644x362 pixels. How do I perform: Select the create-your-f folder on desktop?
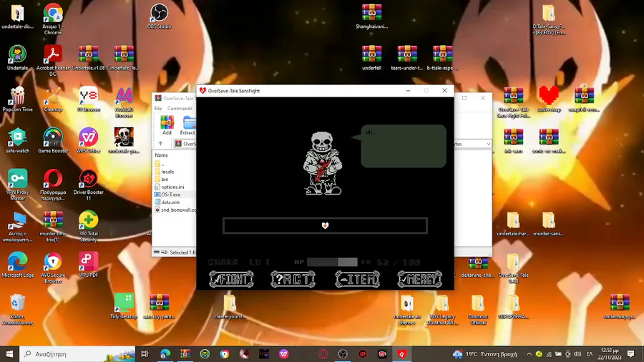[230, 307]
